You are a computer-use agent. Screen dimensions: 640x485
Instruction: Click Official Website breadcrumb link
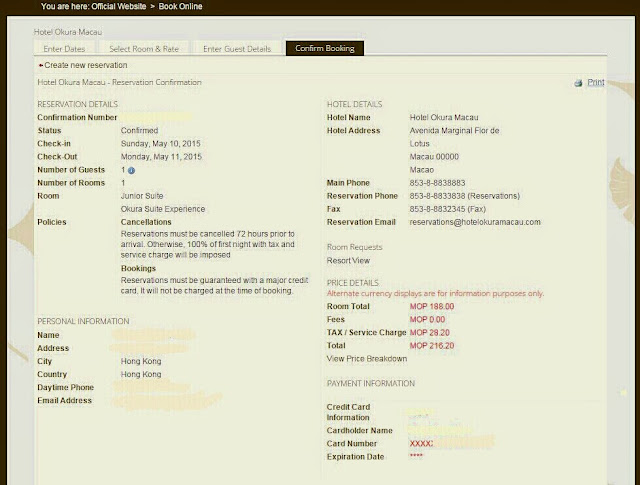pyautogui.click(x=119, y=7)
